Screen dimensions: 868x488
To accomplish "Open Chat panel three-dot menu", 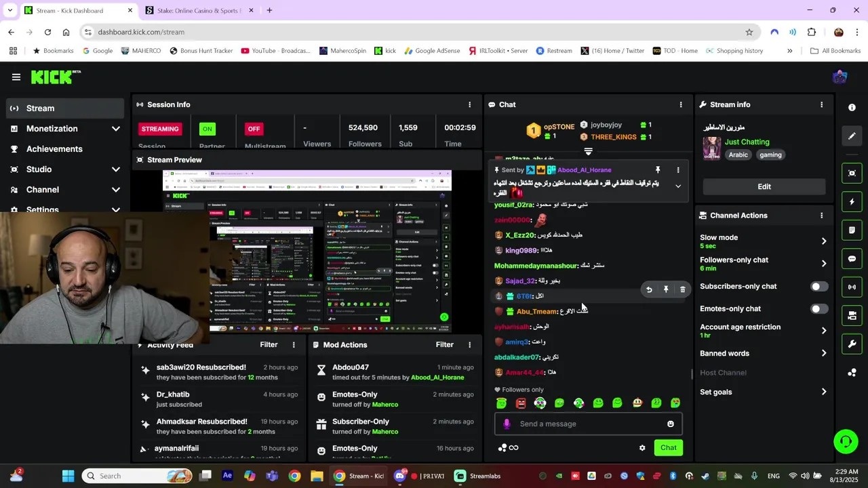I will pos(681,104).
